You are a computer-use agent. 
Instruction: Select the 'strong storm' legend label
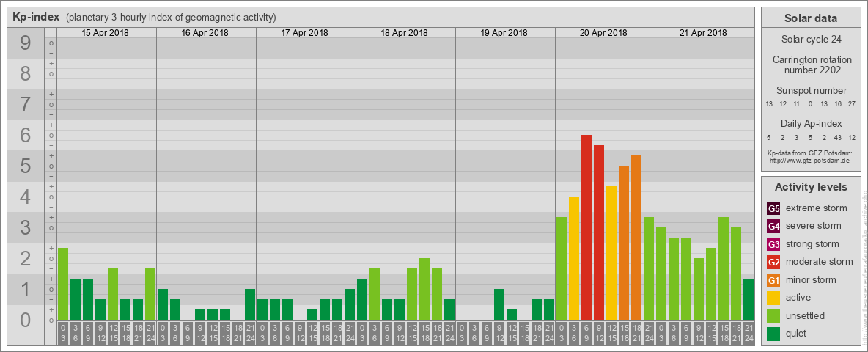(812, 243)
